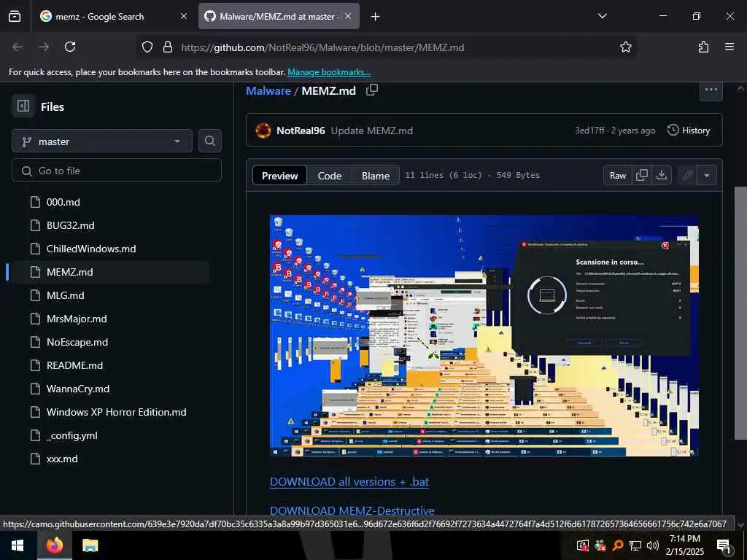This screenshot has width=747, height=560.
Task: Click the MEMZ screenshot image preview
Action: point(484,335)
